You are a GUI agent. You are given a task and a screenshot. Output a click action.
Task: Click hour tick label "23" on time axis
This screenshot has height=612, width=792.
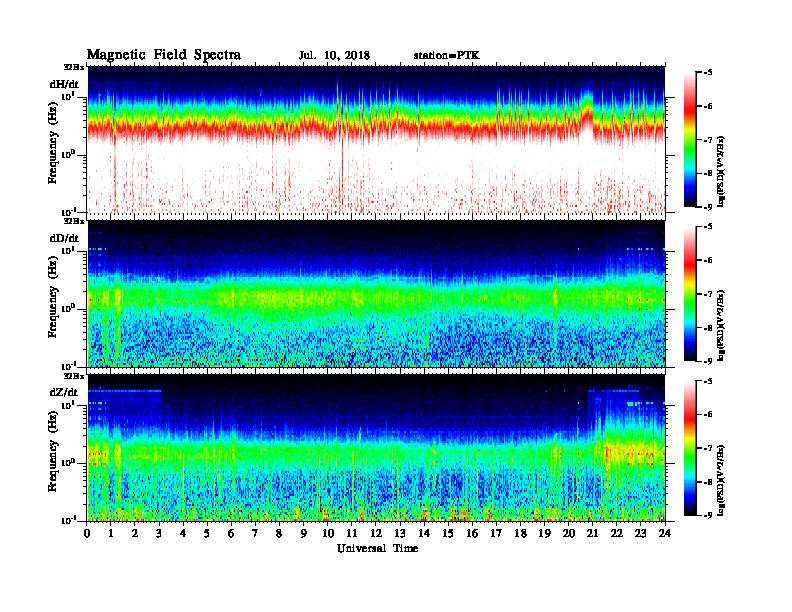[640, 533]
